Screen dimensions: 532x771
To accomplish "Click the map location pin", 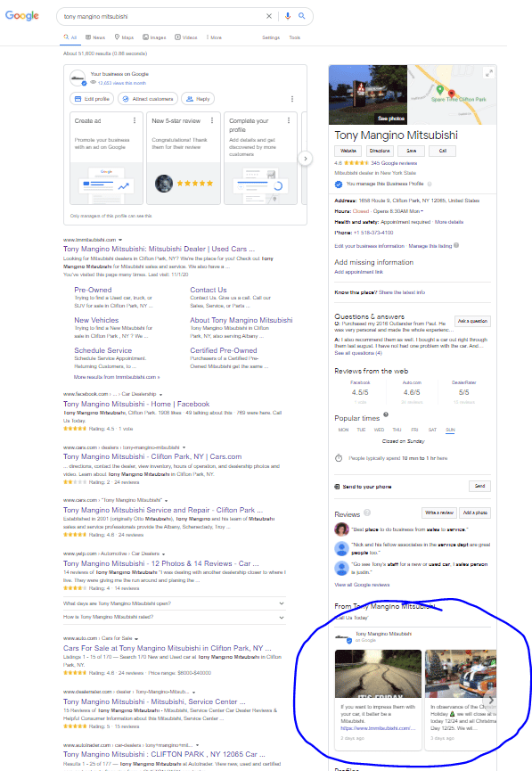I will [x=451, y=94].
